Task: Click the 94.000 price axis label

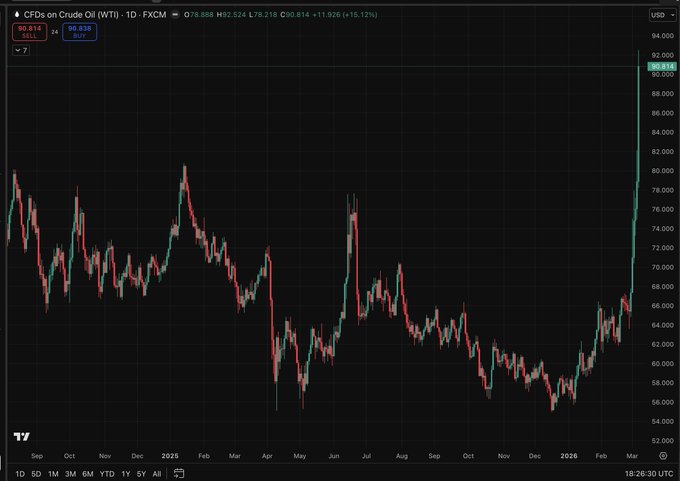Action: (x=662, y=36)
